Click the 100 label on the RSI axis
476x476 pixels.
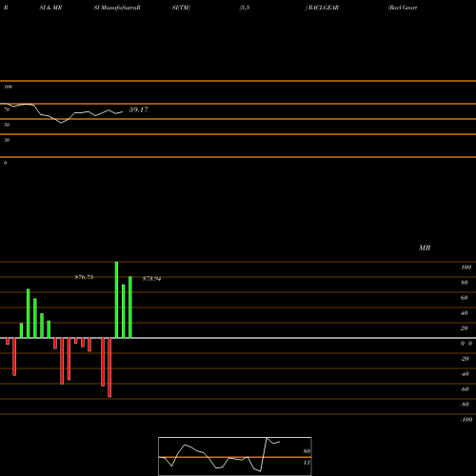tap(8, 87)
